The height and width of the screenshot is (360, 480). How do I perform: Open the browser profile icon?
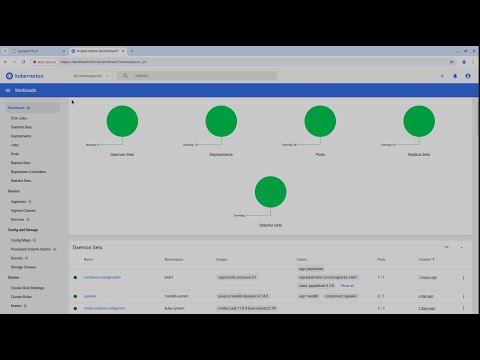coord(464,62)
